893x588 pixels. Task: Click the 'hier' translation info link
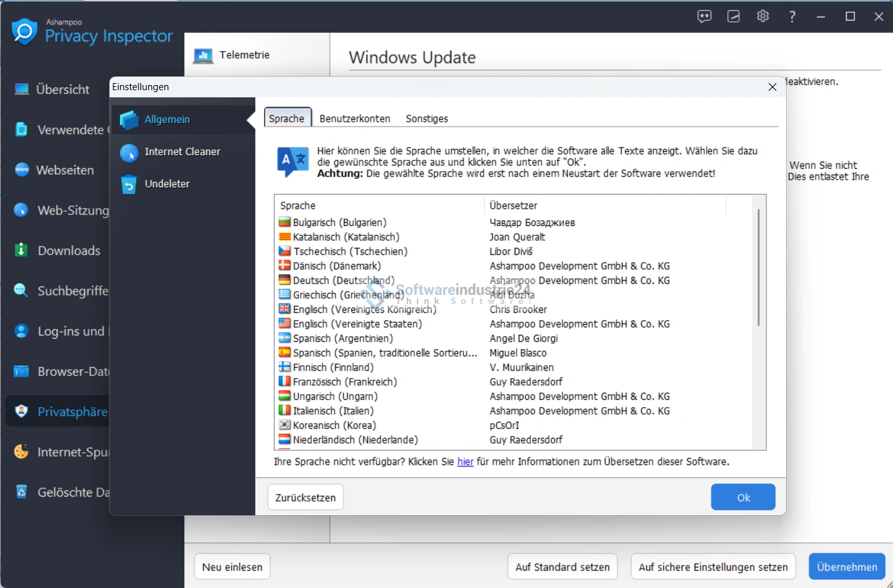point(465,462)
